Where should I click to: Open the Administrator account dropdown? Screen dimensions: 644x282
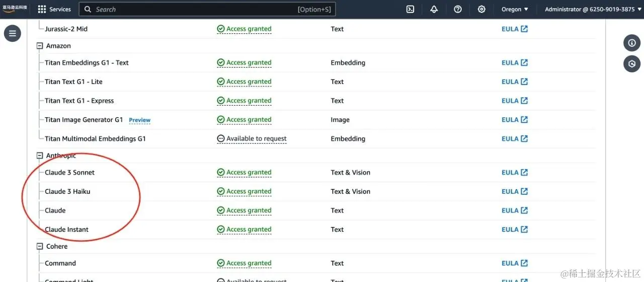click(593, 9)
